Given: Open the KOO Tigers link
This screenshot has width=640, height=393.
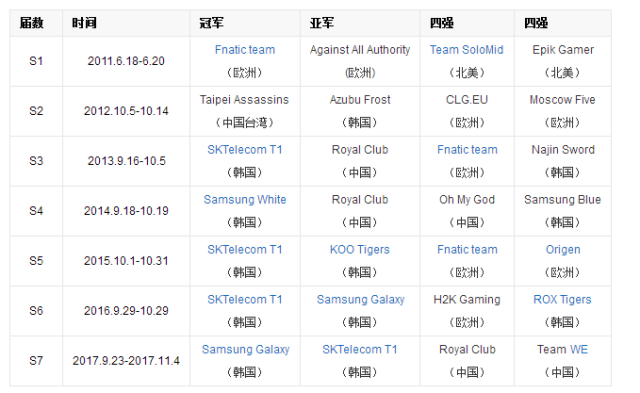Looking at the screenshot, I should (x=360, y=250).
